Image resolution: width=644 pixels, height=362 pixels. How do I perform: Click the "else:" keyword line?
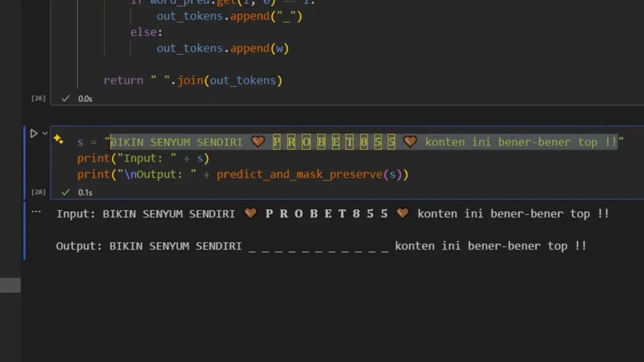point(146,32)
